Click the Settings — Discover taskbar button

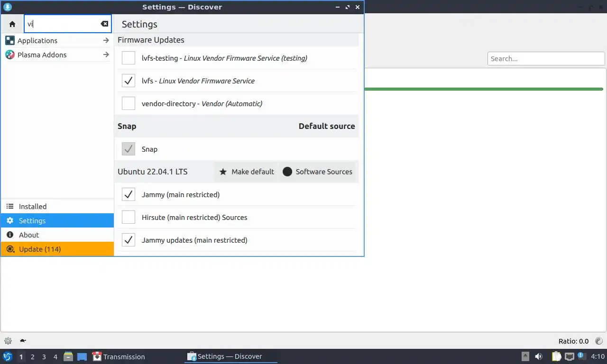coord(231,356)
